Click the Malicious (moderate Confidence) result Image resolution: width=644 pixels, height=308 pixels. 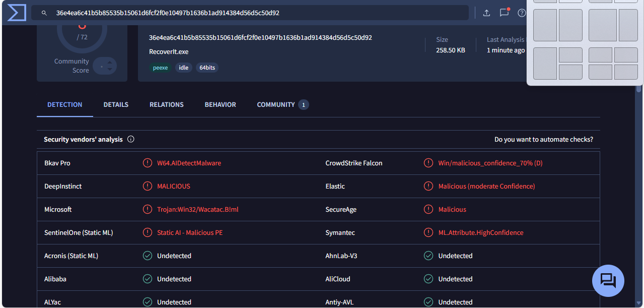(x=486, y=187)
